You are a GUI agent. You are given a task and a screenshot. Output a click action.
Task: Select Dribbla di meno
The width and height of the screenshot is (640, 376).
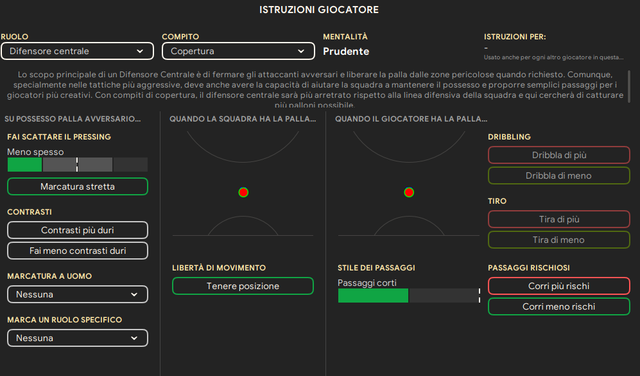pyautogui.click(x=559, y=176)
